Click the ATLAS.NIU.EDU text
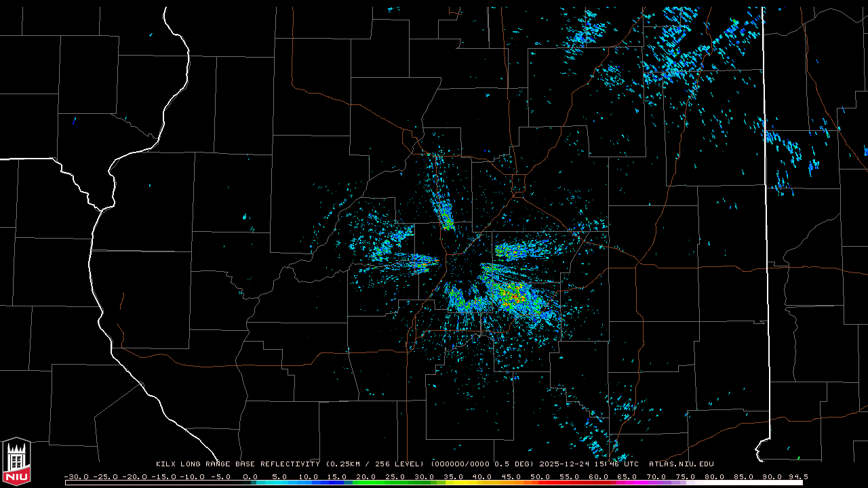 coord(681,464)
